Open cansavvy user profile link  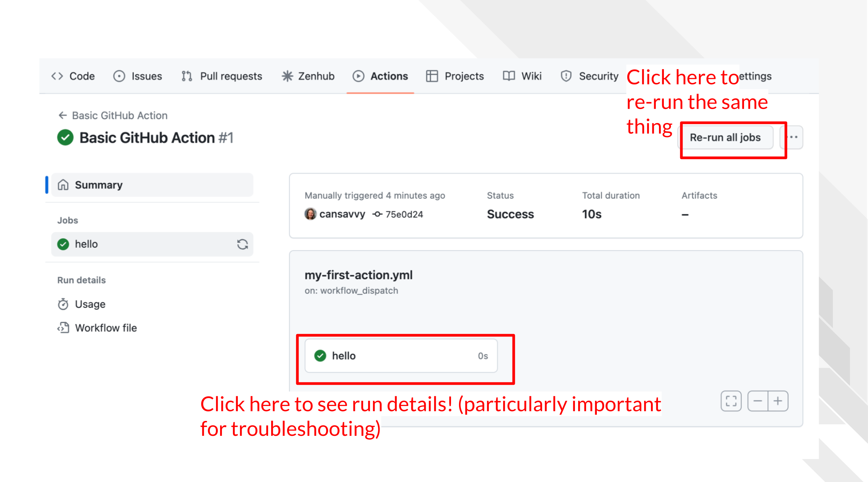pyautogui.click(x=342, y=214)
